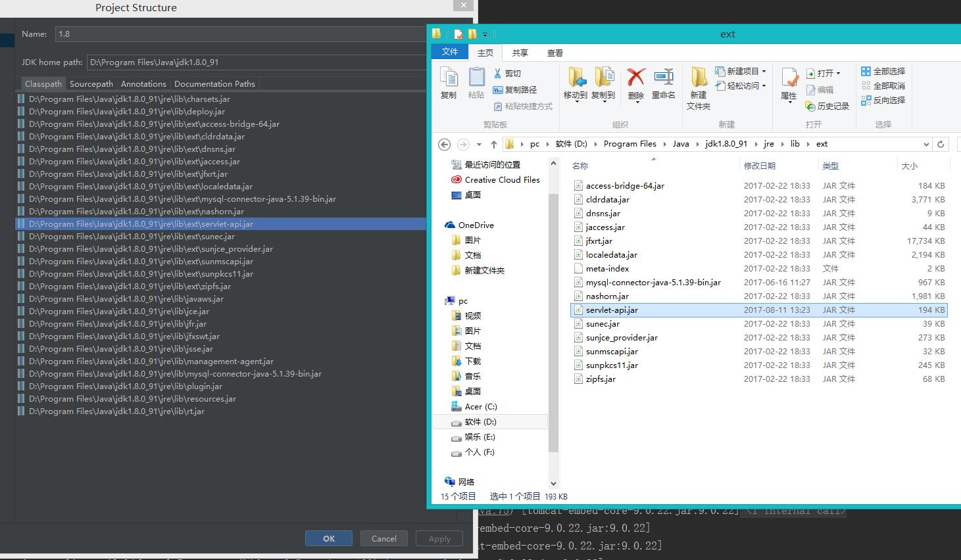Viewport: 961px width, 560px height.
Task: Click the 软件 (D:) breadcrumb segment
Action: (x=572, y=144)
